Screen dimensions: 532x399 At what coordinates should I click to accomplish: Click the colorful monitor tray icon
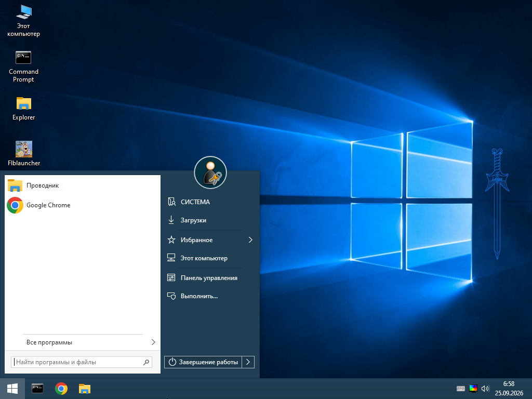pyautogui.click(x=473, y=389)
